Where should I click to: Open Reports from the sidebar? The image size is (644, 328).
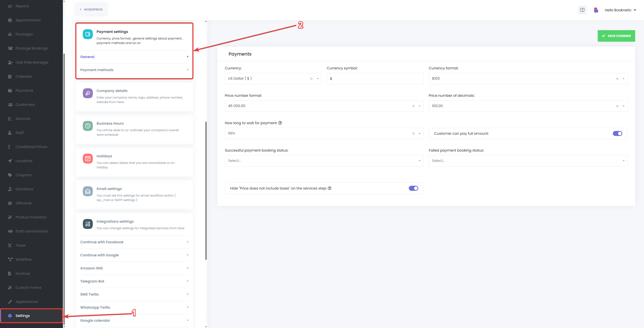pyautogui.click(x=22, y=6)
